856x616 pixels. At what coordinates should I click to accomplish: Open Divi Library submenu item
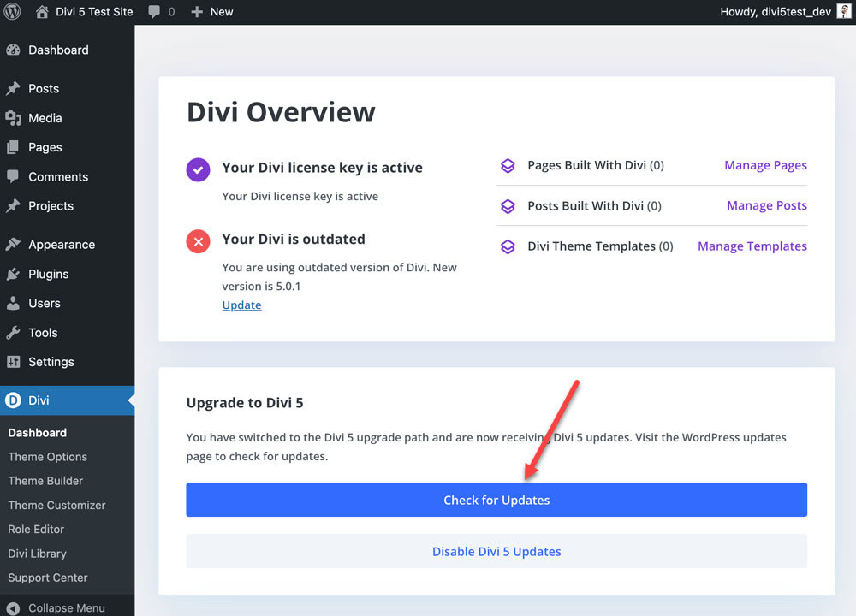point(37,554)
